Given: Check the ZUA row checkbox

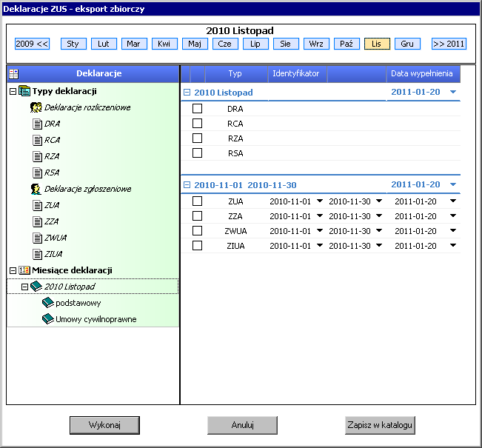Looking at the screenshot, I should click(x=198, y=201).
